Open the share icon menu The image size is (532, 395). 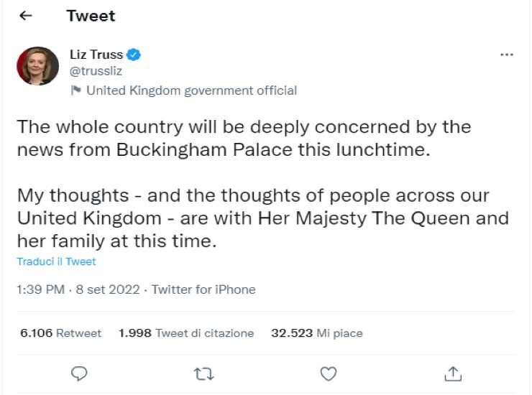pos(452,373)
